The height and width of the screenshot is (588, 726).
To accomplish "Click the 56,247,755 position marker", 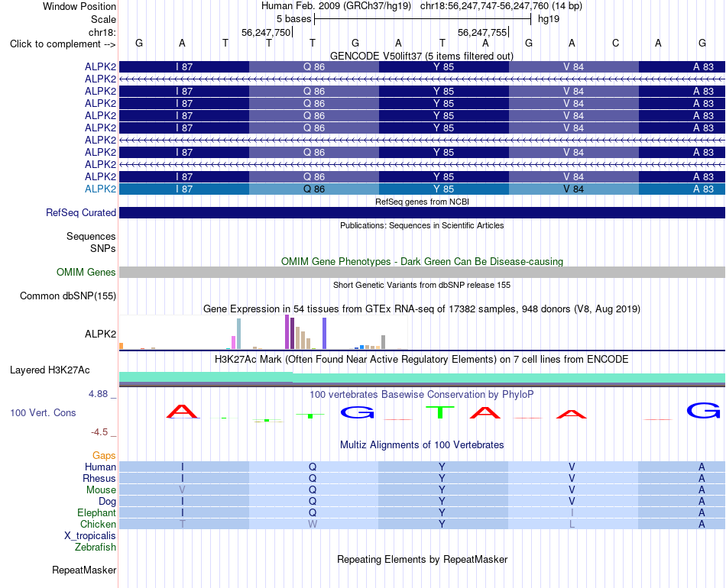I will coord(482,32).
